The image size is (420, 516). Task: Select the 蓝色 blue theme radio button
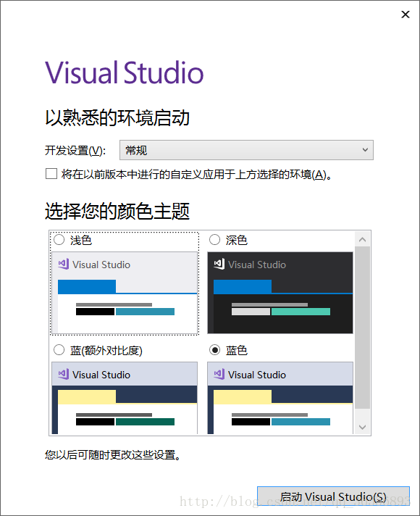point(214,350)
